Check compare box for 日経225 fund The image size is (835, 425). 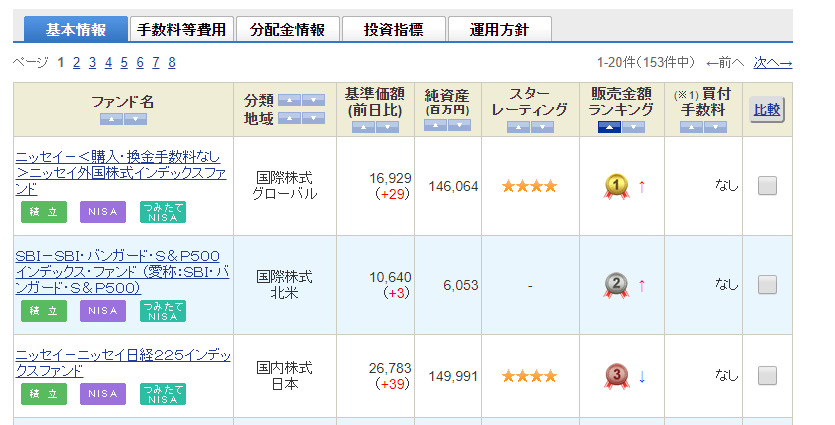tap(767, 375)
